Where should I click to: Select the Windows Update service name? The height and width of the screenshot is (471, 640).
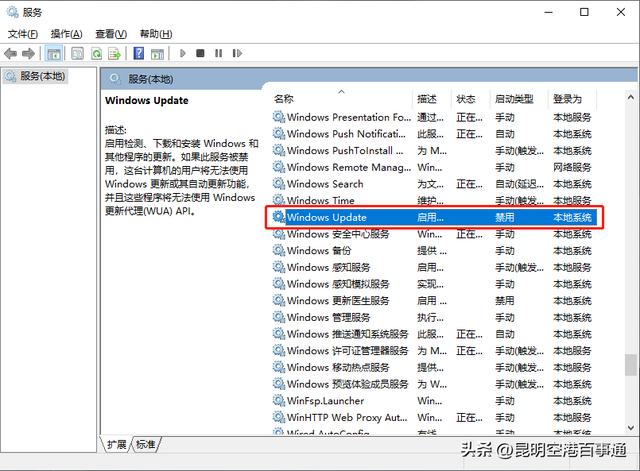[327, 217]
